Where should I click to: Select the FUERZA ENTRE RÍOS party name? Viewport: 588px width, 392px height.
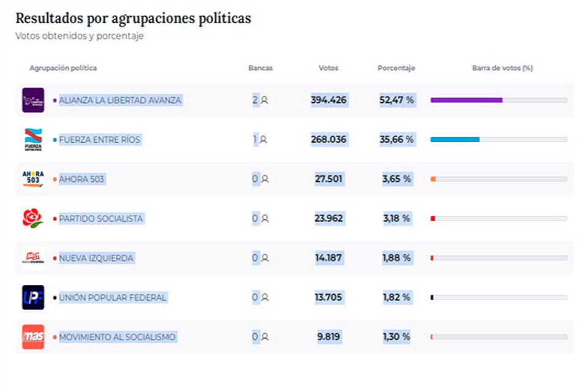click(99, 140)
